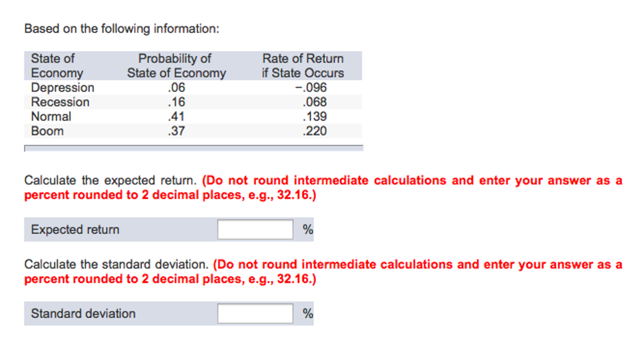Screen dimensions: 644x342
Task: Click the Standard deviation field label
Action: click(83, 313)
